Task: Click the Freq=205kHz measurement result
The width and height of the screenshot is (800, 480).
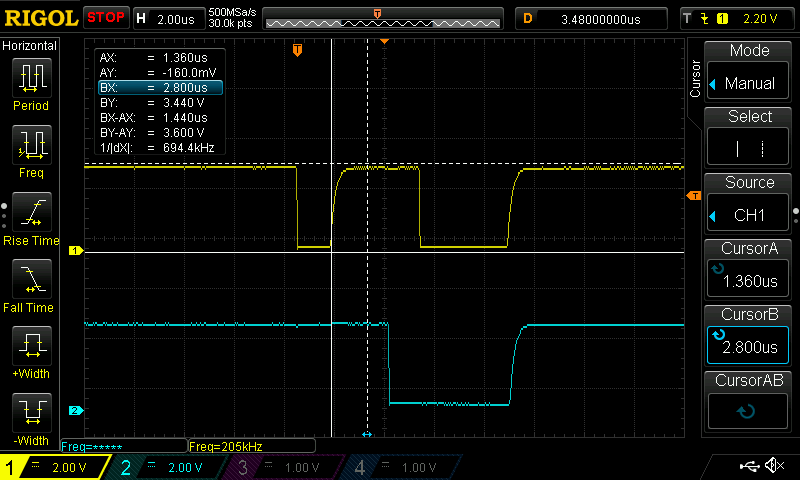Action: tap(252, 446)
